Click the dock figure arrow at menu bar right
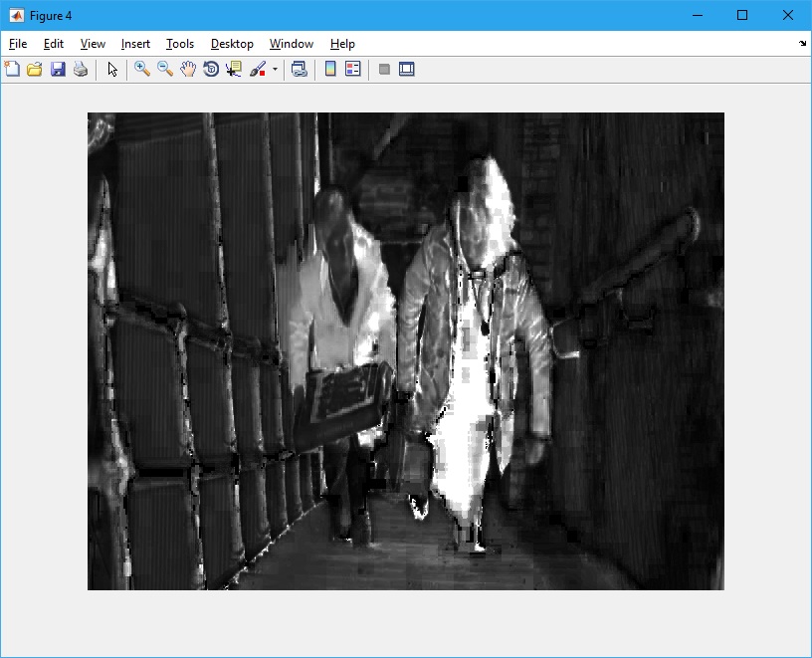The height and width of the screenshot is (658, 812). pos(802,44)
